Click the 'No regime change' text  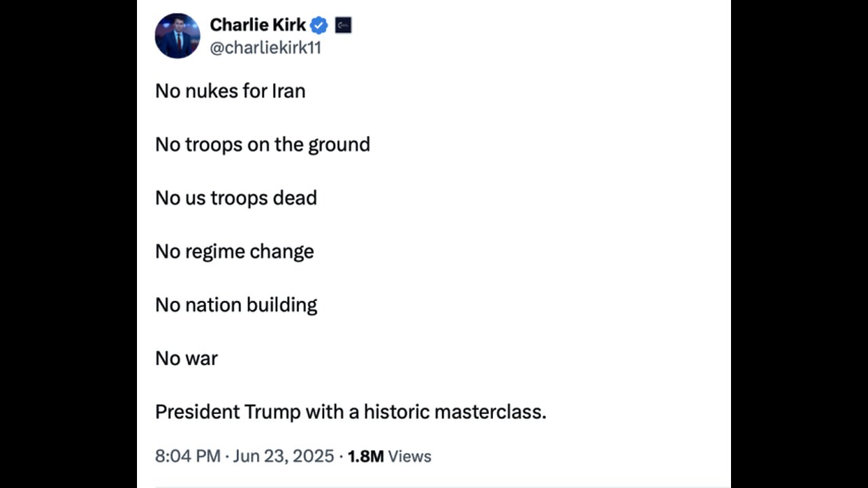click(235, 251)
